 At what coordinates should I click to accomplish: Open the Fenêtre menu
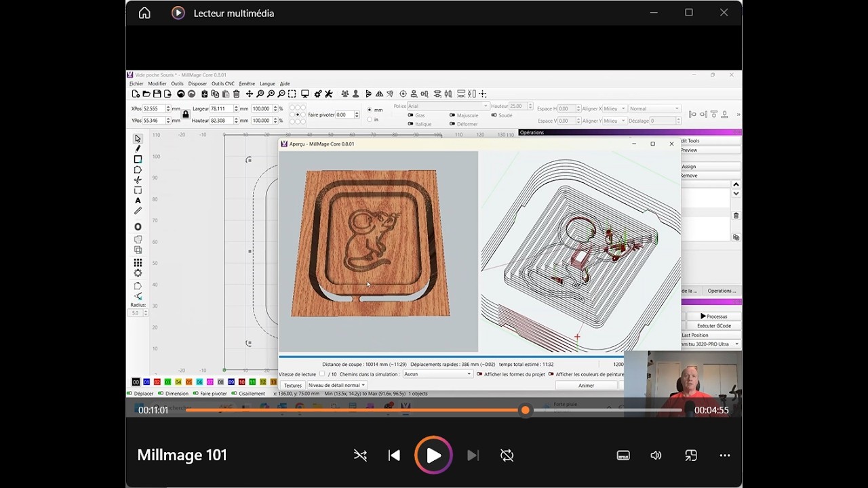pyautogui.click(x=247, y=83)
